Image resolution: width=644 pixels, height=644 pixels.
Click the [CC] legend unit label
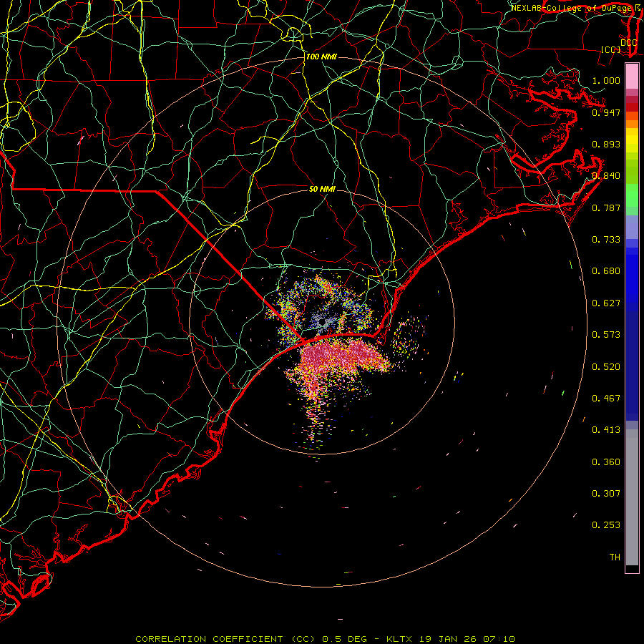click(x=610, y=49)
